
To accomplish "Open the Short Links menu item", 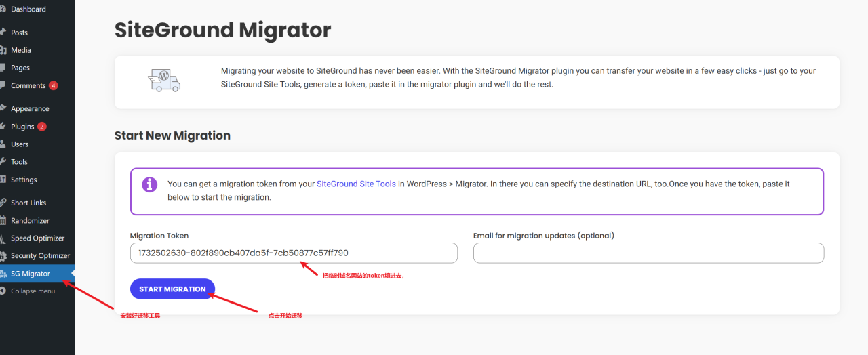I will 29,203.
